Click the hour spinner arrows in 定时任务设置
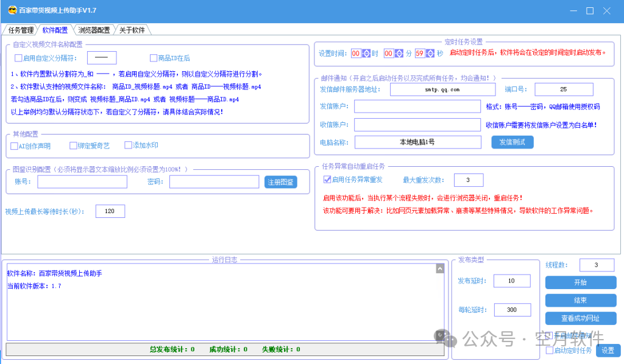The image size is (624, 364). 366,53
